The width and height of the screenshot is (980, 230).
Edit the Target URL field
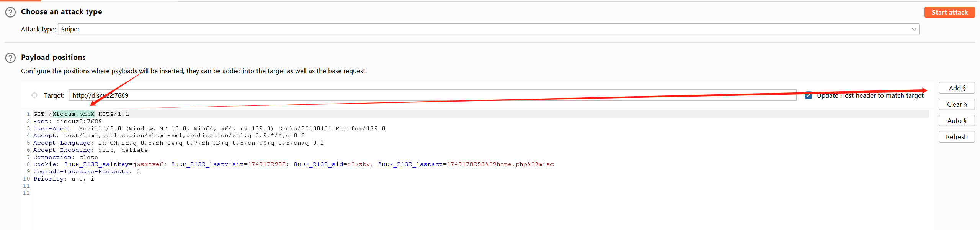(433, 95)
